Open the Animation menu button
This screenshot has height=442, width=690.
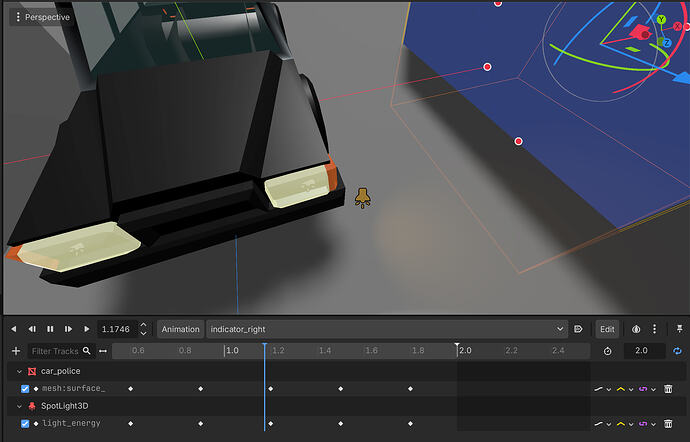[180, 329]
